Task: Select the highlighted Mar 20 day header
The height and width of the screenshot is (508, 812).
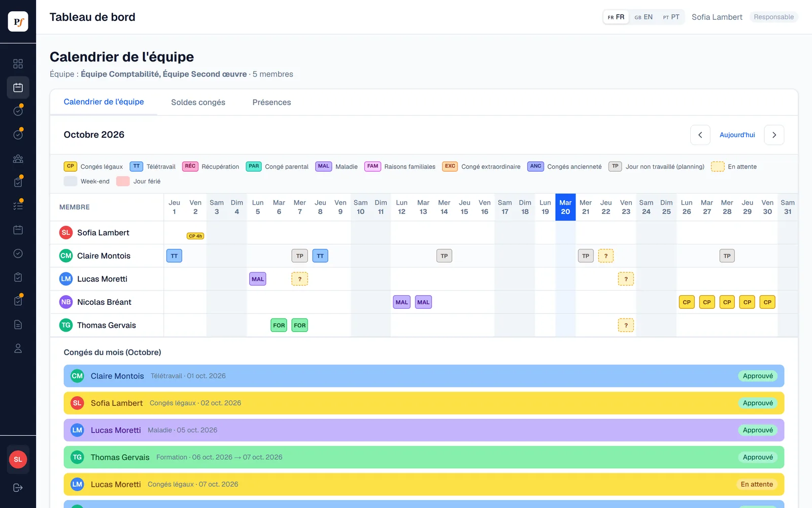Action: click(x=565, y=207)
